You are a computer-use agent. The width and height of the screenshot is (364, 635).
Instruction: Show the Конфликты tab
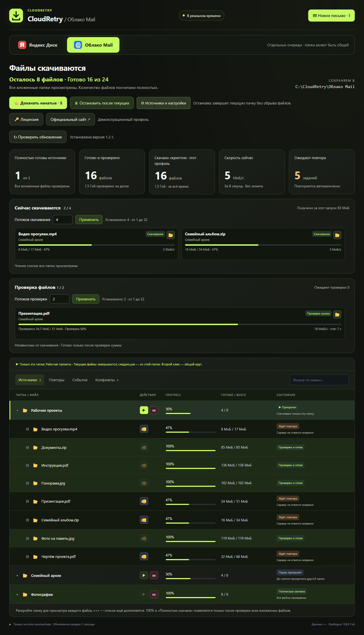[107, 380]
